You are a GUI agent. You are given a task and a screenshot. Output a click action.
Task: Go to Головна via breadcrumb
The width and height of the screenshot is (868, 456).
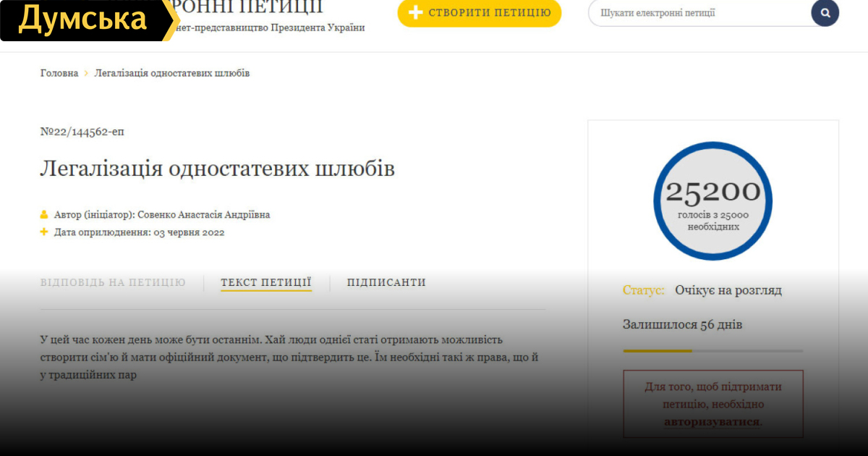(59, 73)
